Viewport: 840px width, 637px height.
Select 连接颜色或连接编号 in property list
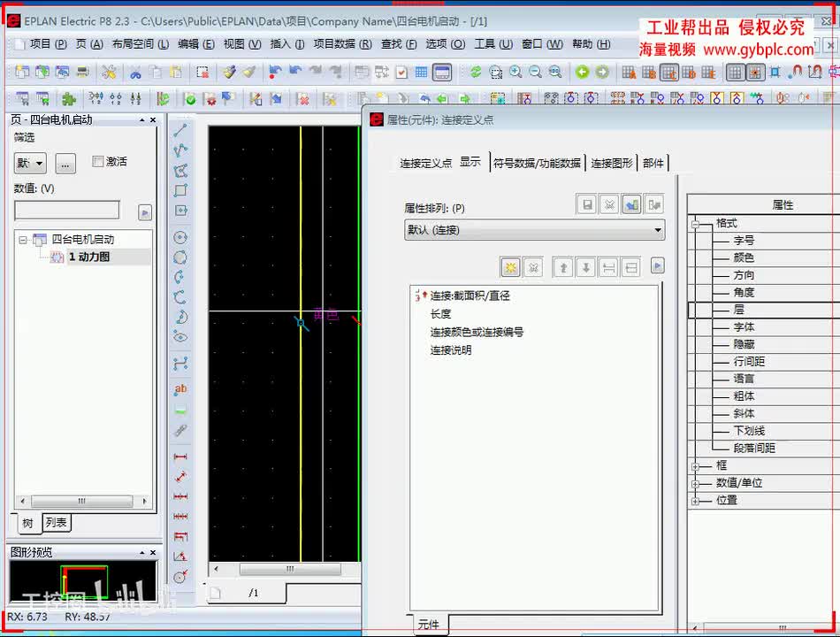[477, 332]
